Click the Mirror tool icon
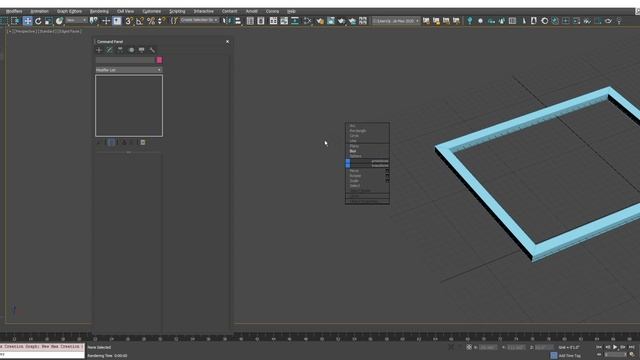The image size is (640, 360). (x=227, y=21)
